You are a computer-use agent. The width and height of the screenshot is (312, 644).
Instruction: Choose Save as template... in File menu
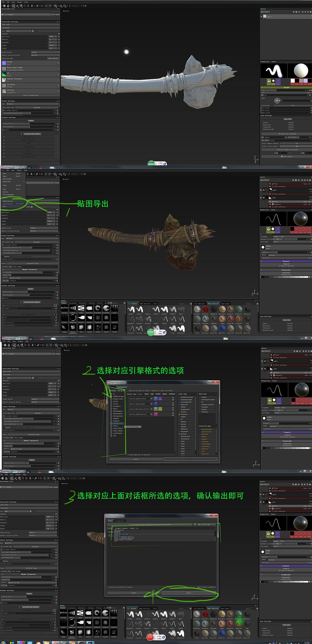coord(13,195)
